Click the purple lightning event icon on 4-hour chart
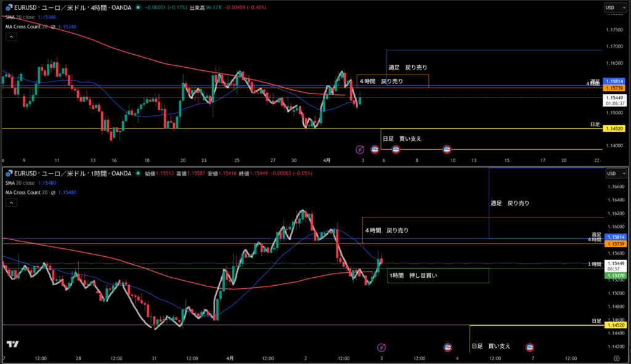The image size is (631, 364). [360, 149]
